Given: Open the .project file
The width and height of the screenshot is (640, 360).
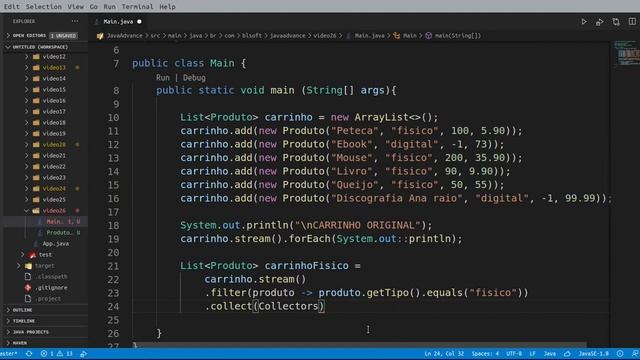Looking at the screenshot, I should 48,299.
